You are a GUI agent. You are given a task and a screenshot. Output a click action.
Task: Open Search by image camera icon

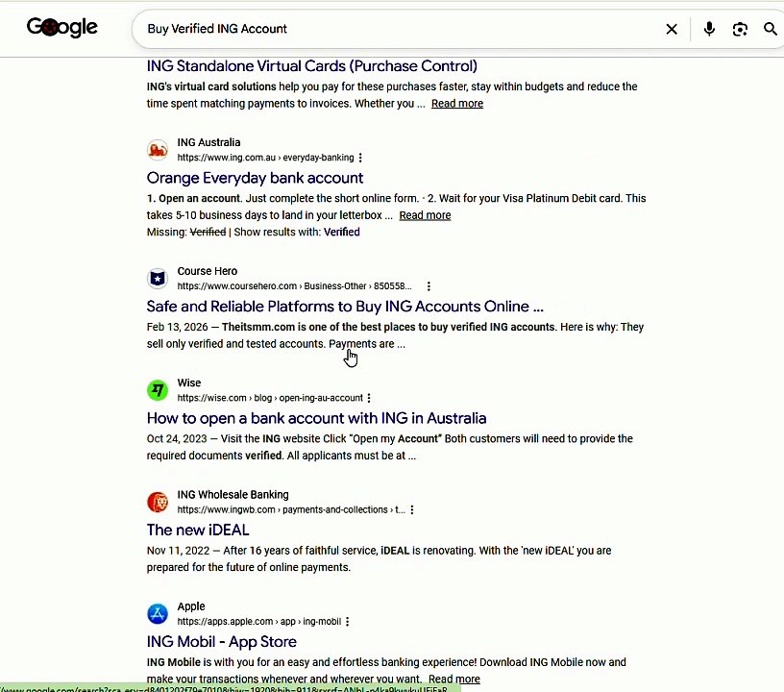[740, 29]
